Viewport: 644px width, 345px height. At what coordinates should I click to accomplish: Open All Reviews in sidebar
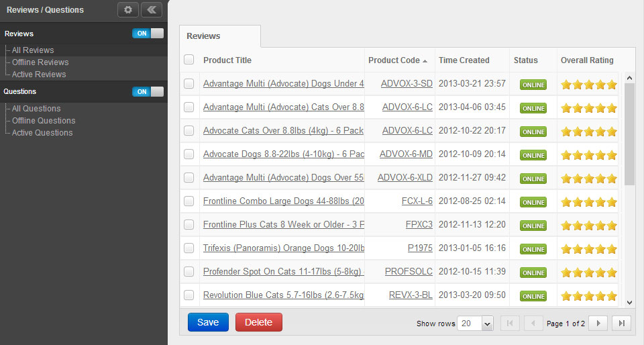(x=33, y=50)
